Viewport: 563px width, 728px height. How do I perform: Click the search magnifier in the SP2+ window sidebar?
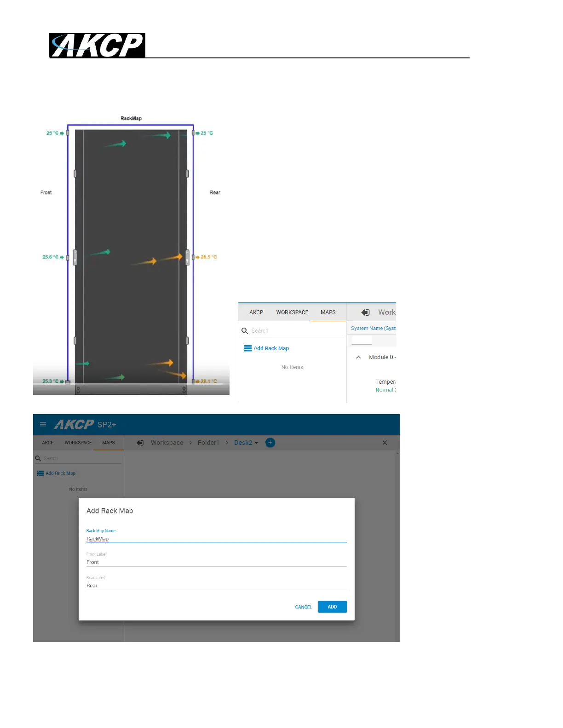pos(38,458)
